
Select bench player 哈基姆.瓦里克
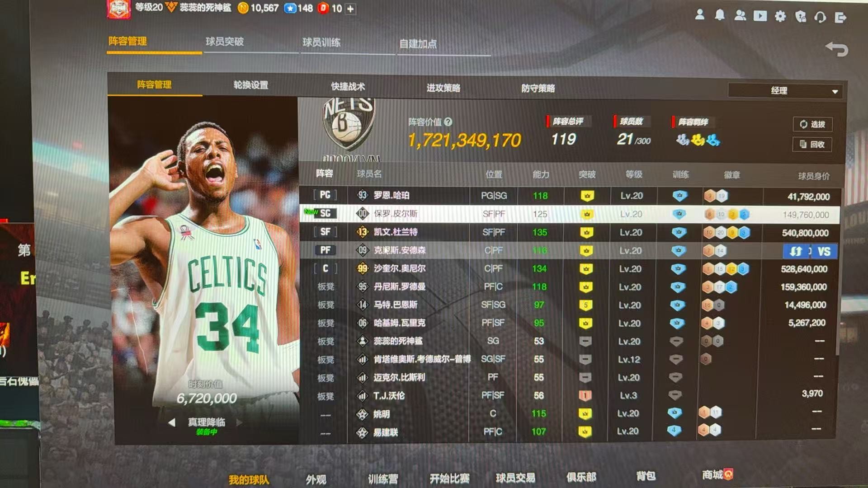(x=570, y=323)
